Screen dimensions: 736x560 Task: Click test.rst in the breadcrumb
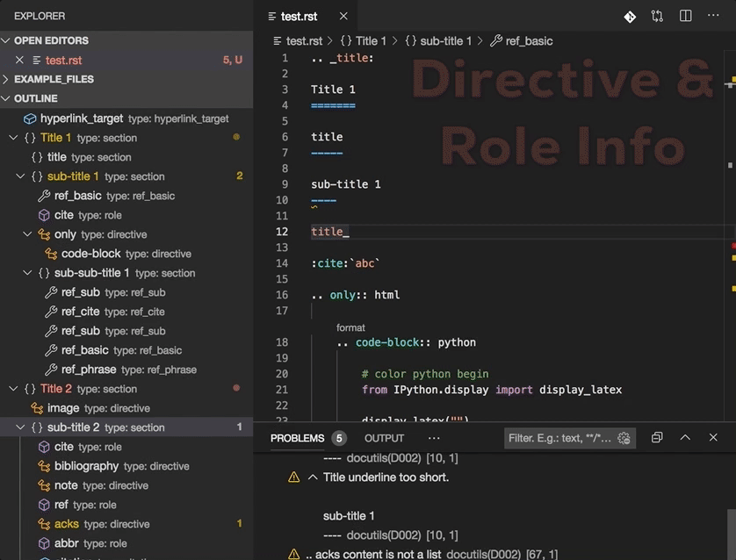click(304, 40)
